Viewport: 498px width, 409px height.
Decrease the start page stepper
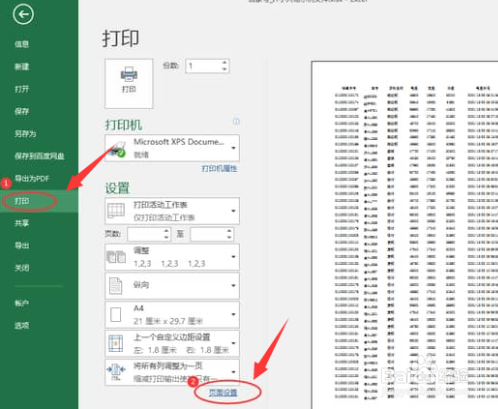pyautogui.click(x=166, y=238)
